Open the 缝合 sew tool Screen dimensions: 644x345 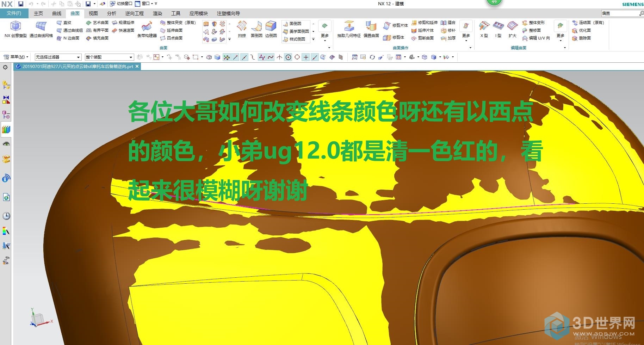click(x=448, y=23)
